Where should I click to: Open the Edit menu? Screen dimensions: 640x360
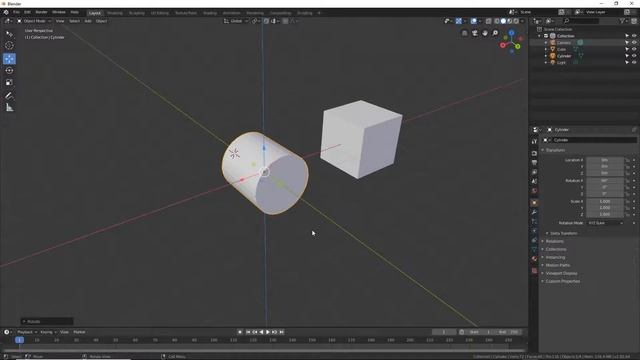tap(27, 12)
